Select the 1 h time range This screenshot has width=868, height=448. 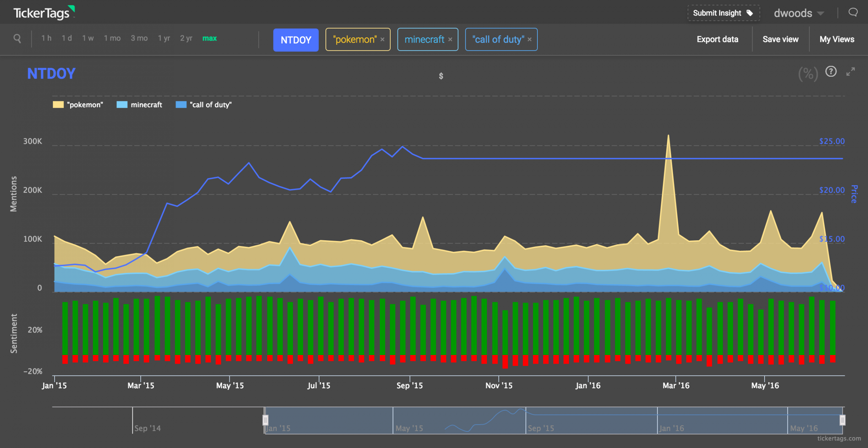46,38
